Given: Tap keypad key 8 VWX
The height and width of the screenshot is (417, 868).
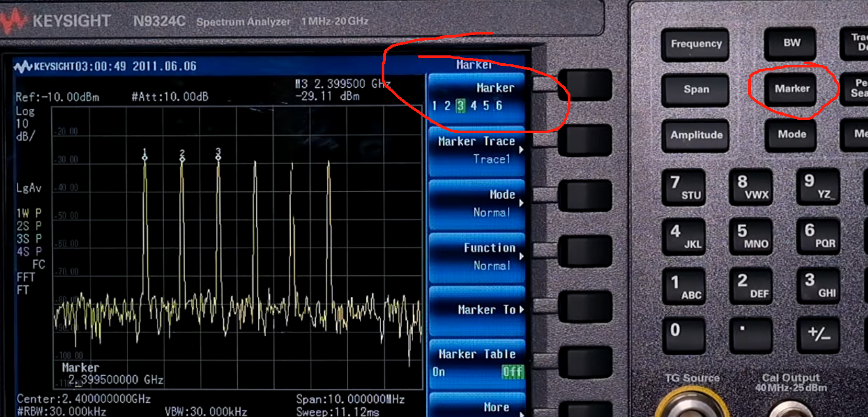Looking at the screenshot, I should click(751, 187).
